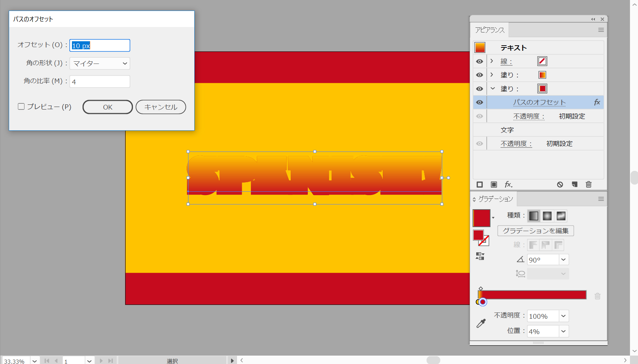This screenshot has height=364, width=638.
Task: Delete selected item with Appearance trash icon
Action: pos(588,185)
